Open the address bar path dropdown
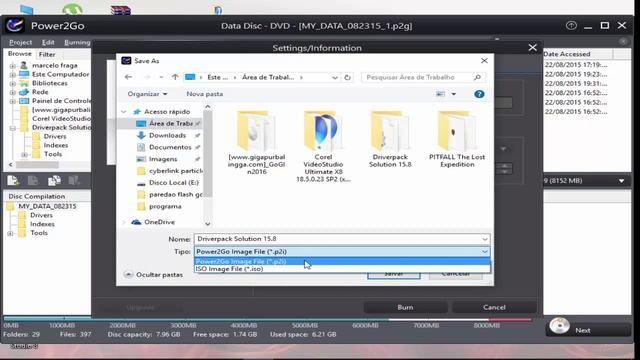Image resolution: width=640 pixels, height=360 pixels. 335,77
